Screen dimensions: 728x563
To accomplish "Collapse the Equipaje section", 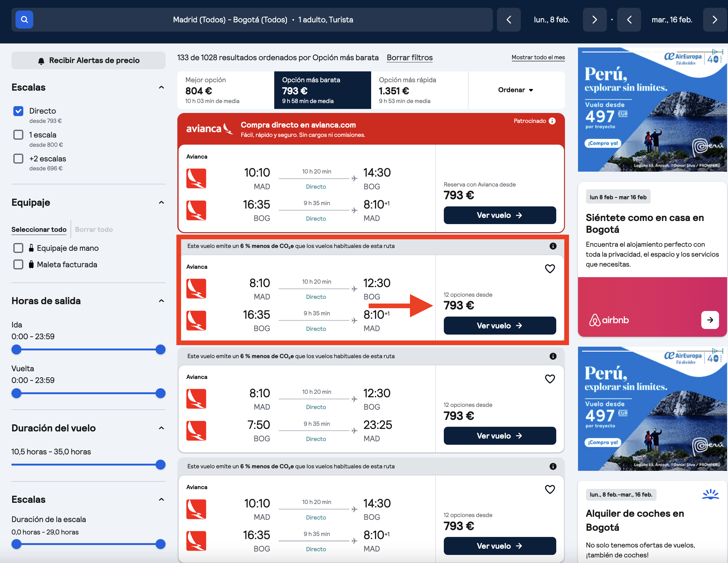I will pos(161,202).
